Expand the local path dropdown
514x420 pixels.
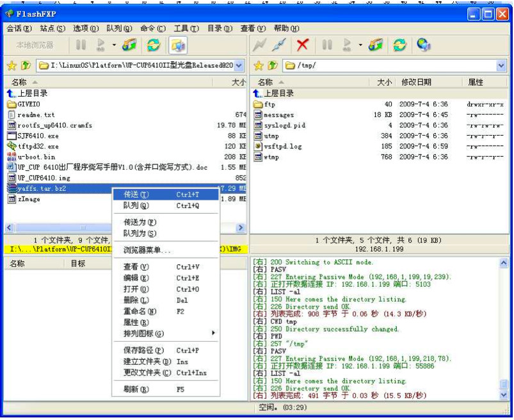(x=239, y=65)
